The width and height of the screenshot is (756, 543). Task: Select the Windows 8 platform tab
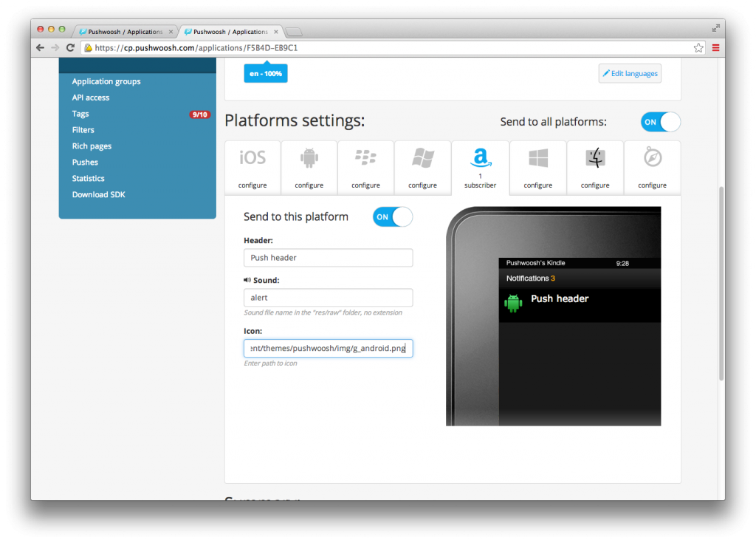pos(538,168)
